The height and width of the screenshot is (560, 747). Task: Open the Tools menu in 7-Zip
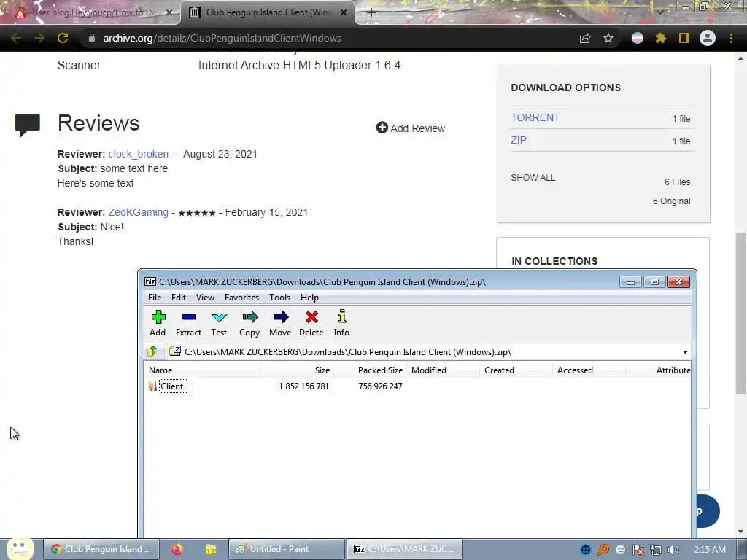279,297
